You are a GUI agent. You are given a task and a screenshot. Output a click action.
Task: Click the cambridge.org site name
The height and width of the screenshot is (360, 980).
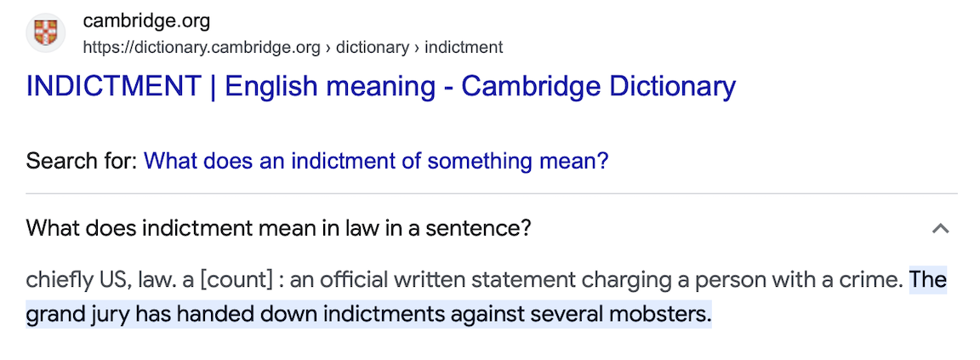(x=146, y=21)
